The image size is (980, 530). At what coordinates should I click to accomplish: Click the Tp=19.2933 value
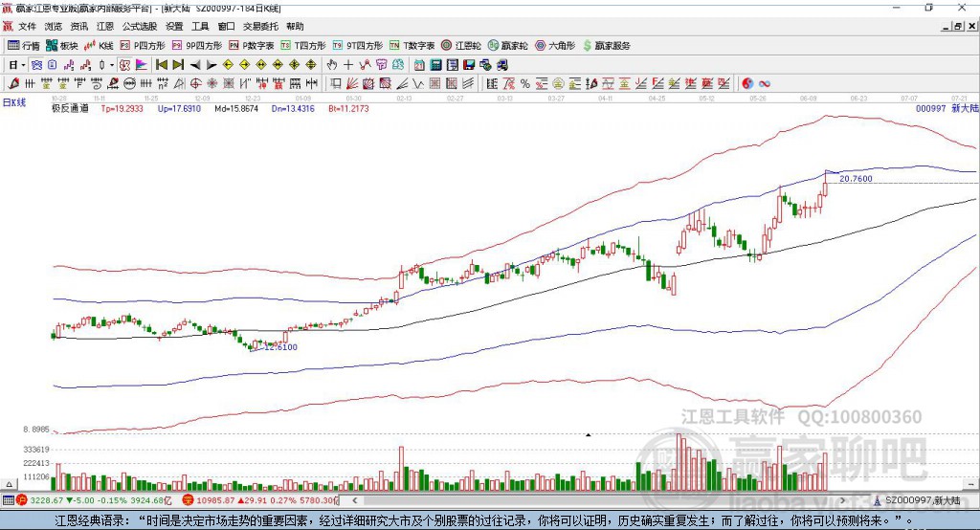[122, 108]
